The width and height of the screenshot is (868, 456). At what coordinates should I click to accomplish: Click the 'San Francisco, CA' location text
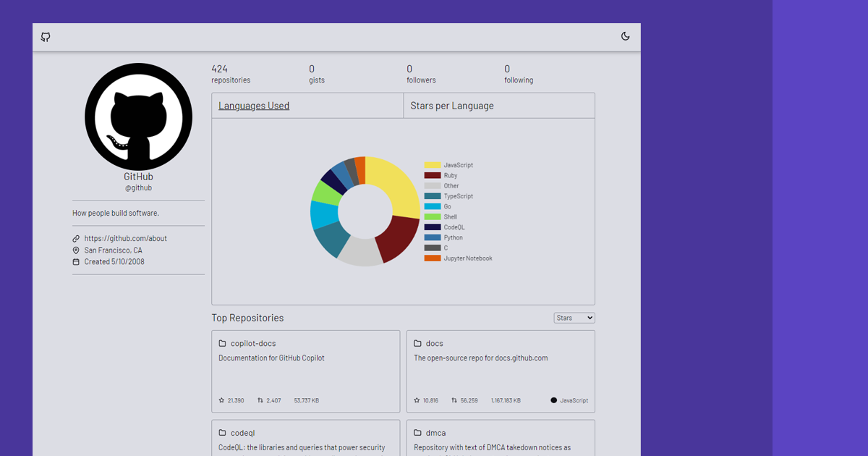point(114,250)
